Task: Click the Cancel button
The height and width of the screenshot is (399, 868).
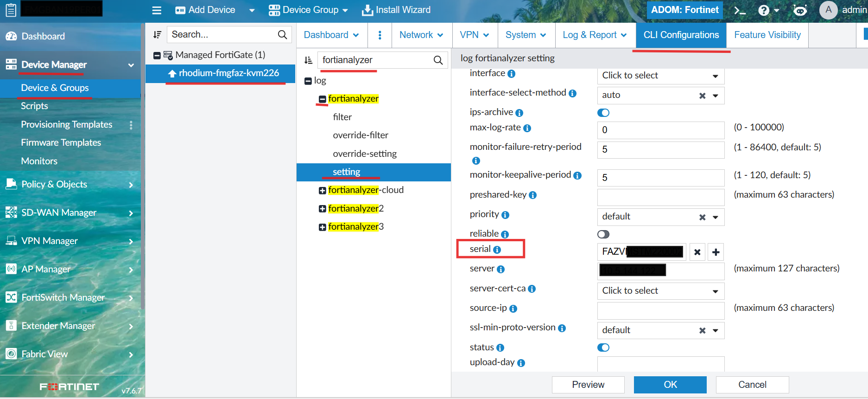Action: point(752,385)
